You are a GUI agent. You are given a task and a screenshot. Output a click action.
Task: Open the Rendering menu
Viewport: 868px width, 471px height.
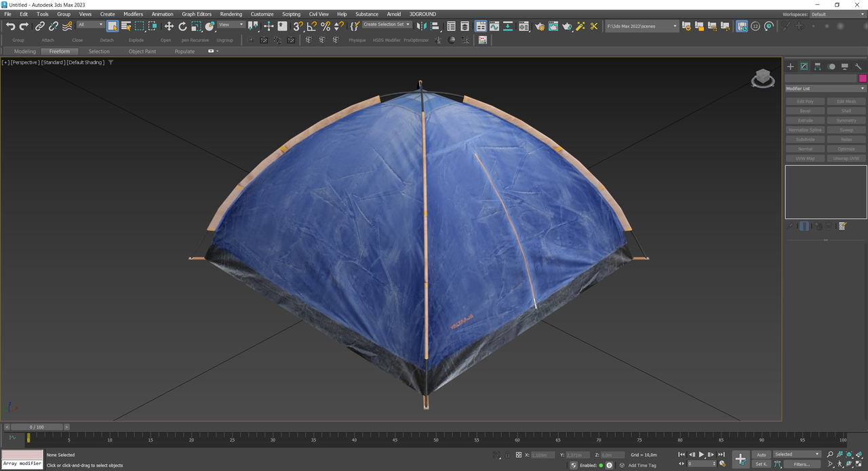point(231,14)
